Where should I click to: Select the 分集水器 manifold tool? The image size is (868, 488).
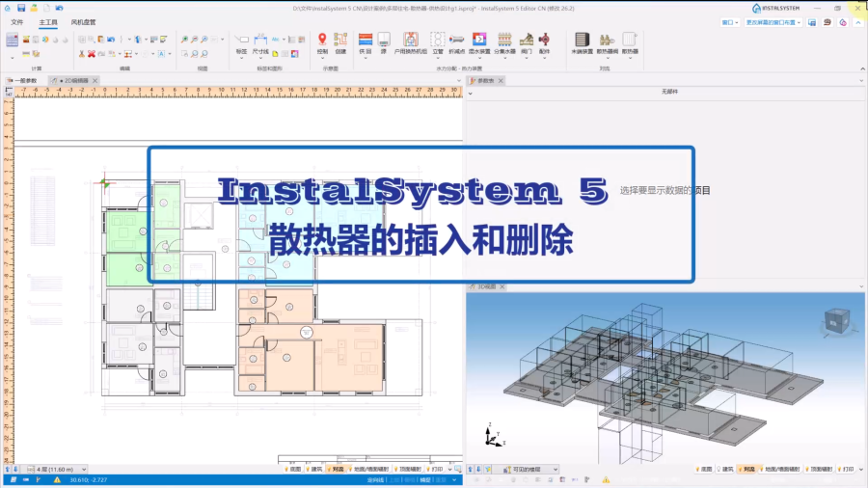[x=504, y=43]
